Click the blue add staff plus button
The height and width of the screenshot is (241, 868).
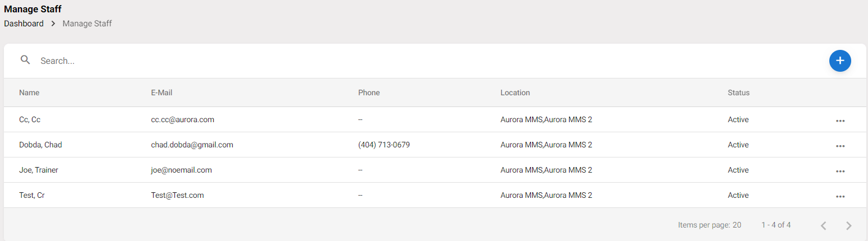point(840,61)
